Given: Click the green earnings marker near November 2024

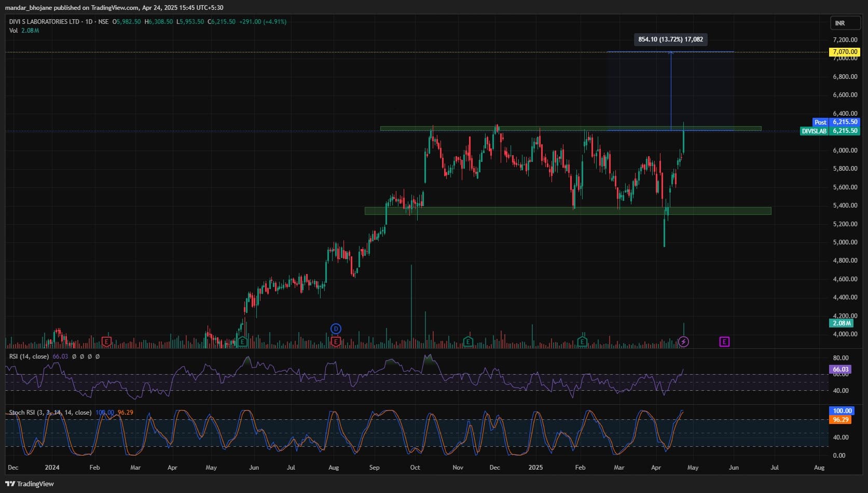Looking at the screenshot, I should pos(468,341).
